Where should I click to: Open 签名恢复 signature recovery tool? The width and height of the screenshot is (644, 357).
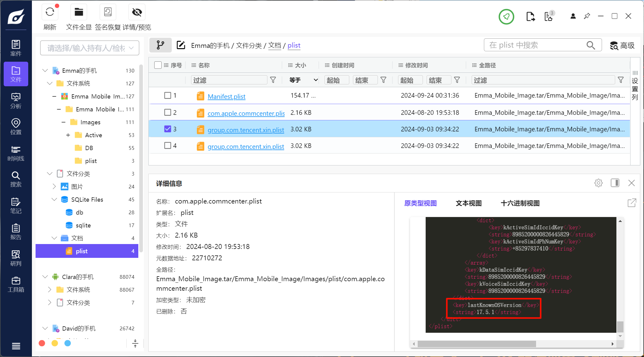click(108, 12)
